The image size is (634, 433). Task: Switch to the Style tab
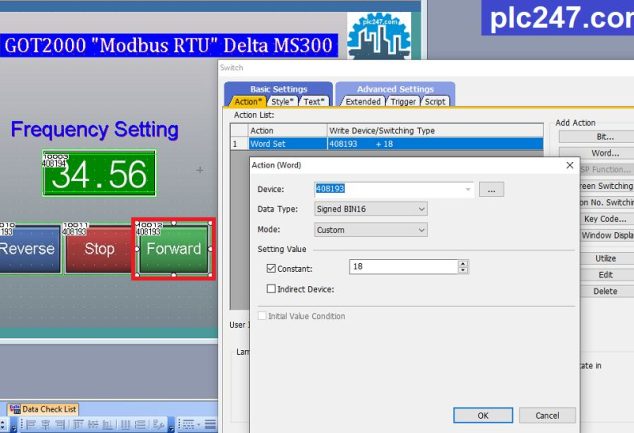click(x=282, y=101)
